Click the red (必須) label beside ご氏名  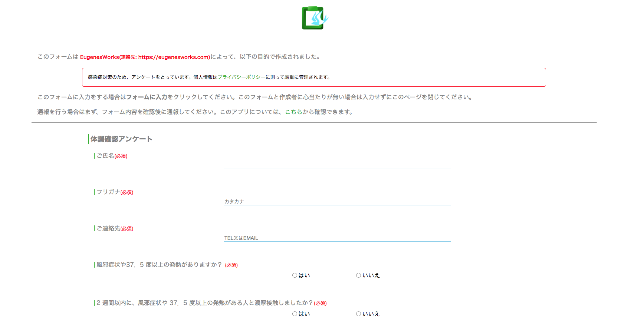pyautogui.click(x=121, y=156)
